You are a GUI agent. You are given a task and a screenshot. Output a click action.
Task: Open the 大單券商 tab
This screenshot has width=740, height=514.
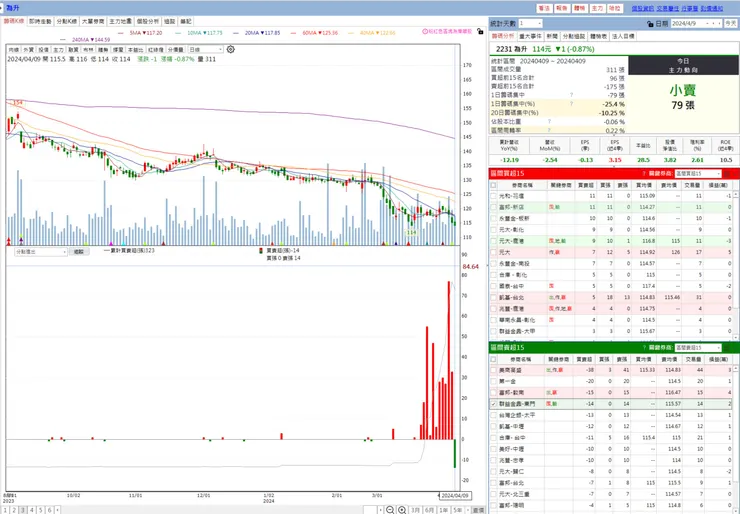pos(93,22)
